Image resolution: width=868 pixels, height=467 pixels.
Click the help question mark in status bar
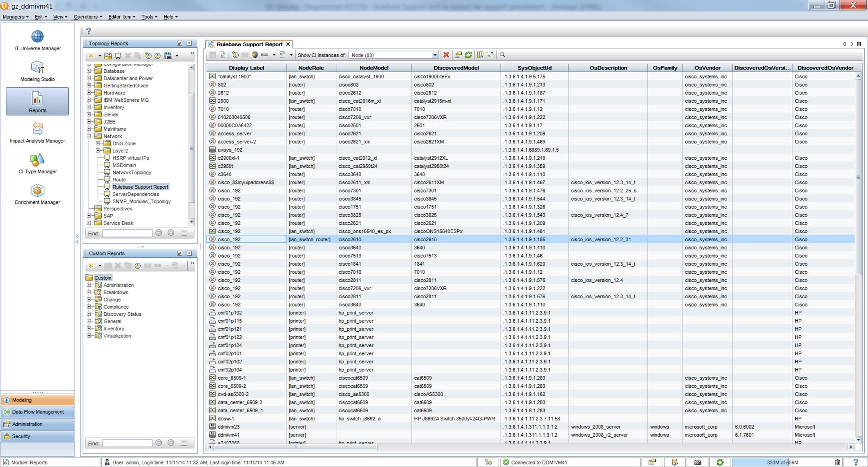[855, 462]
